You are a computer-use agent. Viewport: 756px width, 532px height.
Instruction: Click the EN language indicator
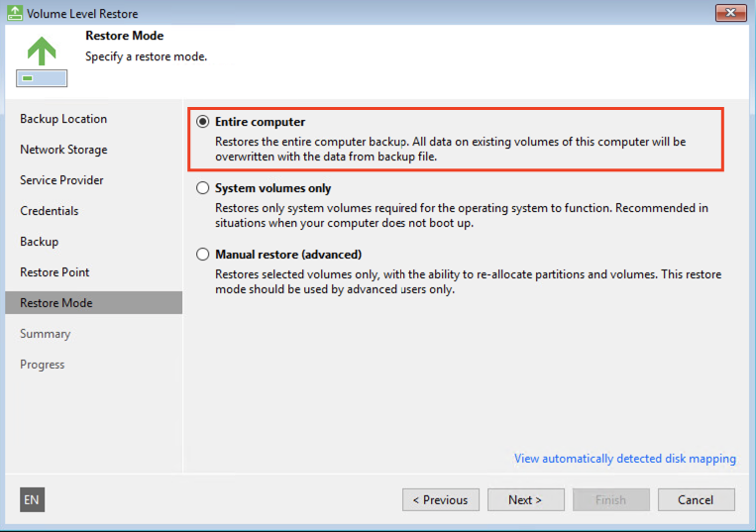point(32,500)
